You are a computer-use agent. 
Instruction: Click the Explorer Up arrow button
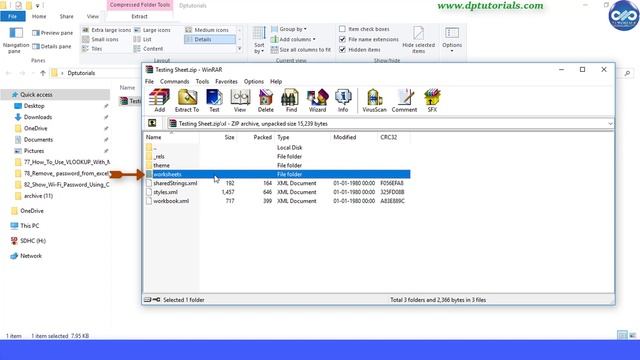click(43, 73)
